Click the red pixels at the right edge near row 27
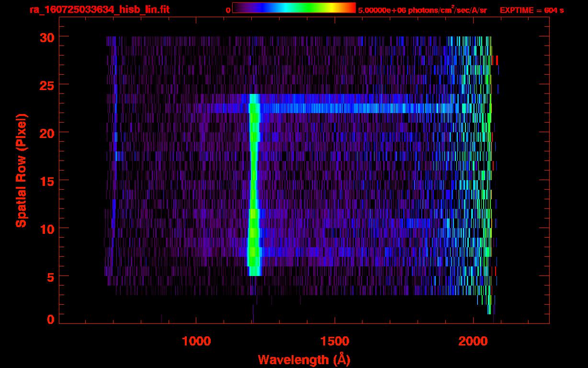Screen dimensions: 588x368 (495, 60)
